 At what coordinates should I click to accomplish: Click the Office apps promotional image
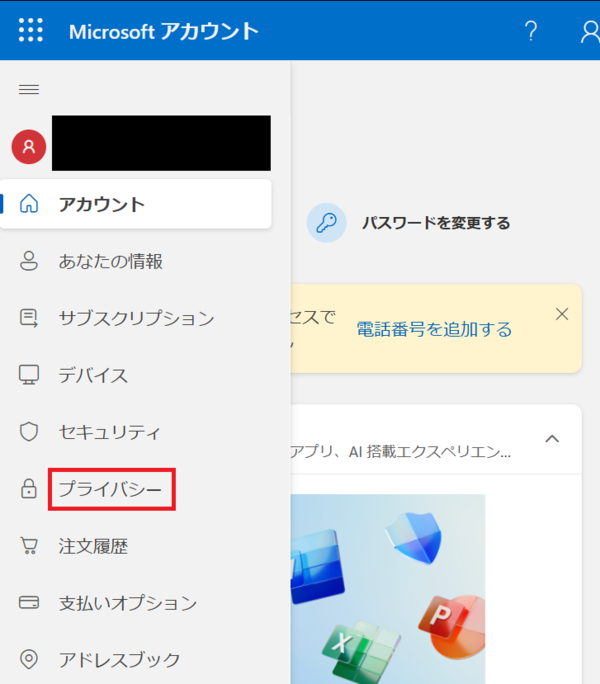[x=388, y=589]
